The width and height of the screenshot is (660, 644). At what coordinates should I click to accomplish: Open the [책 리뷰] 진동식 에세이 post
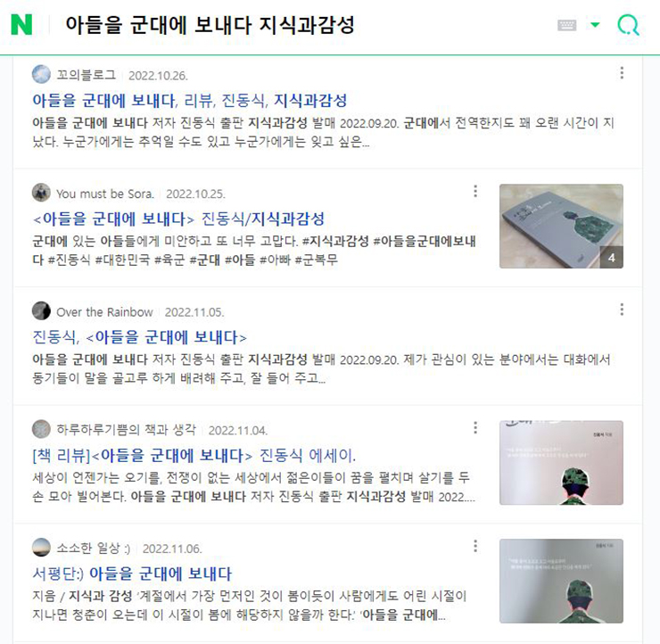tap(194, 456)
